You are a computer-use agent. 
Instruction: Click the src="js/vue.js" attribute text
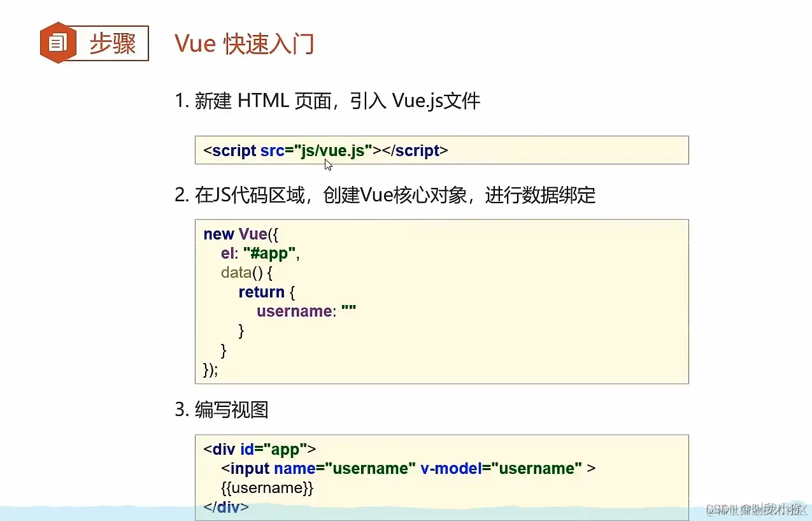(318, 150)
